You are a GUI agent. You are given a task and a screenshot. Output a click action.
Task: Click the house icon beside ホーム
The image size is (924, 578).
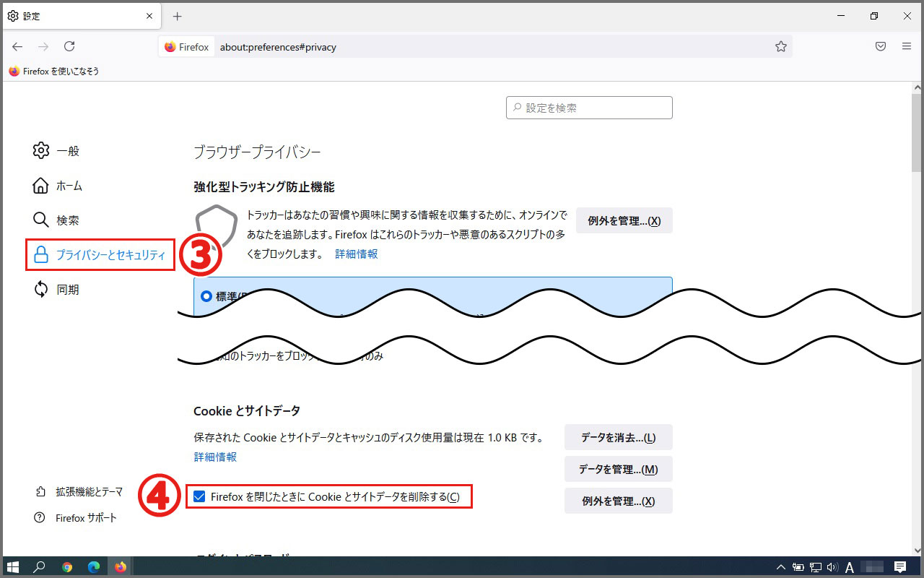41,186
